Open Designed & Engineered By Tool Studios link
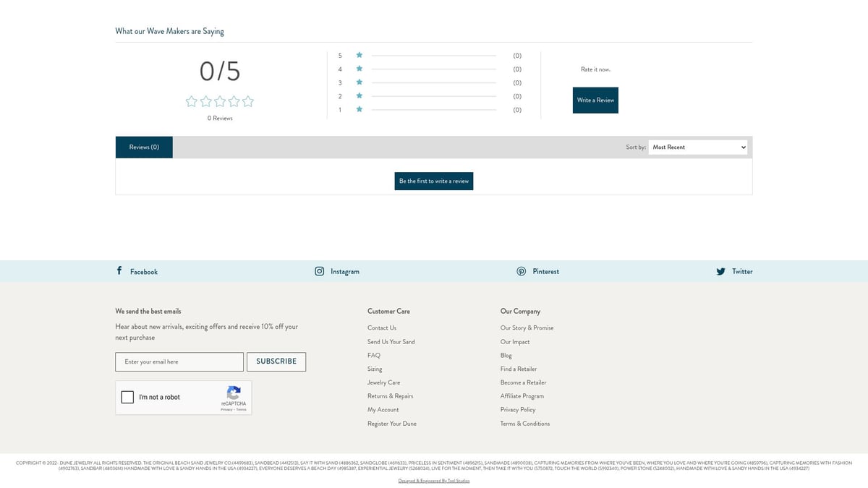This screenshot has height=488, width=868. coord(434,481)
